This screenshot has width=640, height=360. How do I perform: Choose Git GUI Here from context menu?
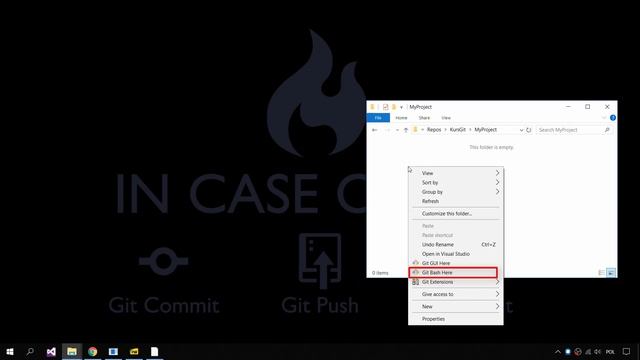pyautogui.click(x=456, y=263)
